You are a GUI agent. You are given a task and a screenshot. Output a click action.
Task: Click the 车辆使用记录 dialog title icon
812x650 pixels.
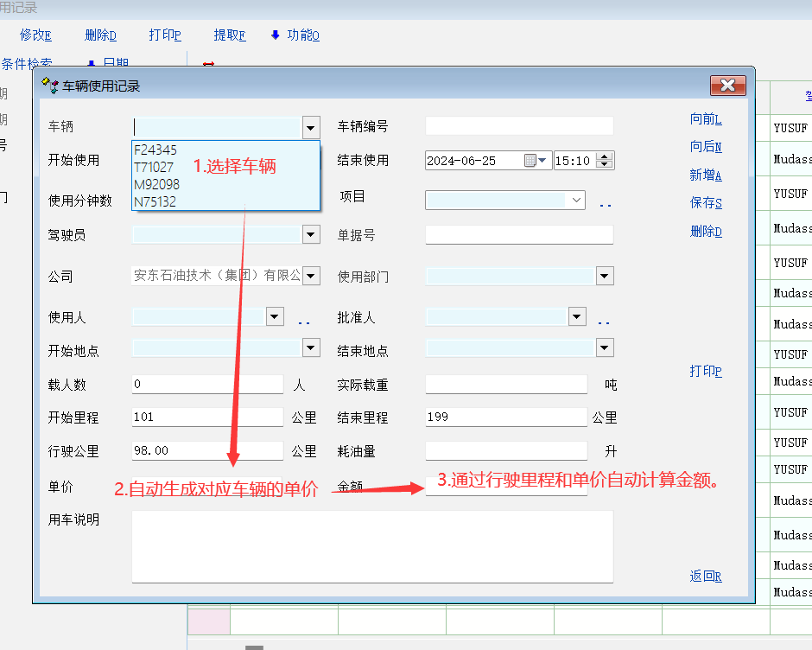[50, 86]
